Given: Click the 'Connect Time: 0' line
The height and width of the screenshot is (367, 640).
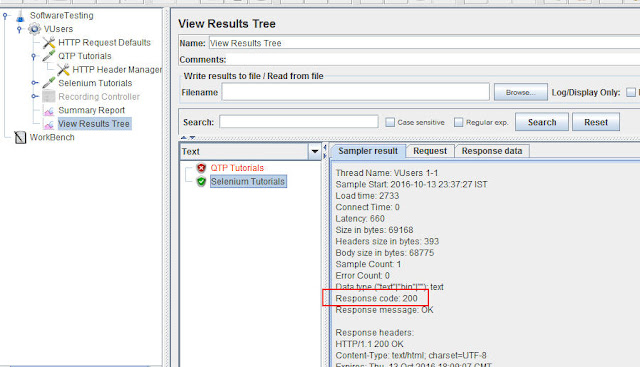Looking at the screenshot, I should point(367,207).
